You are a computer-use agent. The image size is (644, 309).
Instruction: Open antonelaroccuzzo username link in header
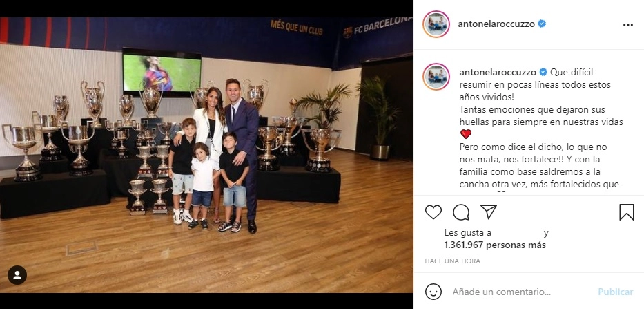click(x=496, y=24)
